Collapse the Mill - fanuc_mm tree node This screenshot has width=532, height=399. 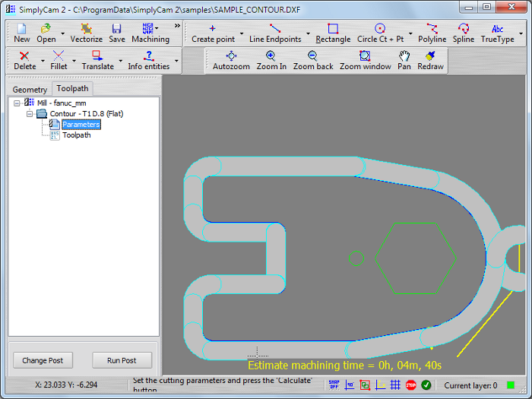tap(17, 102)
